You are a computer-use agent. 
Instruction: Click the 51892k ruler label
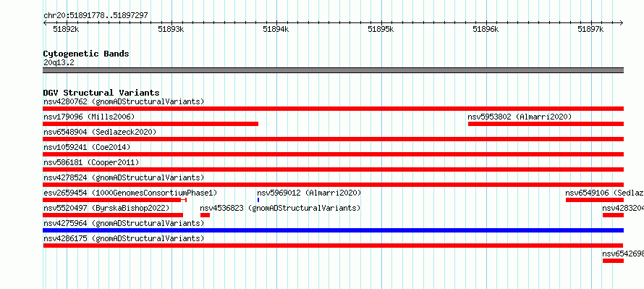click(x=66, y=29)
